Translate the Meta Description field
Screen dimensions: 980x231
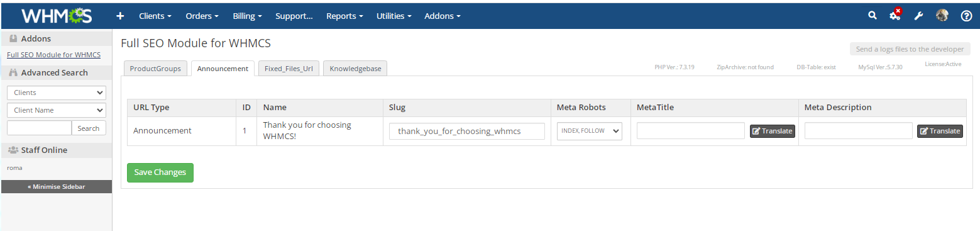tap(940, 131)
